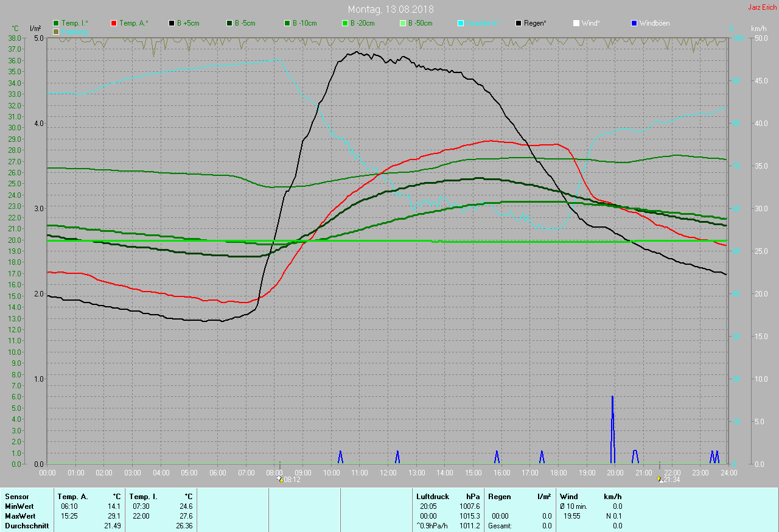Select the B -10cm legend color square
This screenshot has height=532, width=779.
(287, 23)
